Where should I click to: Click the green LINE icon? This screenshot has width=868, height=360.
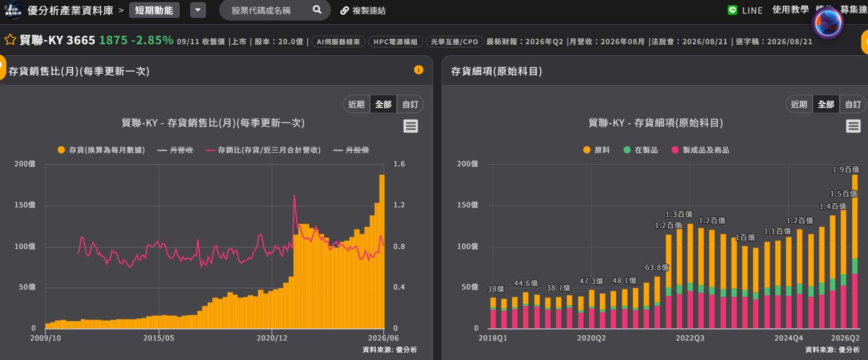(x=733, y=10)
